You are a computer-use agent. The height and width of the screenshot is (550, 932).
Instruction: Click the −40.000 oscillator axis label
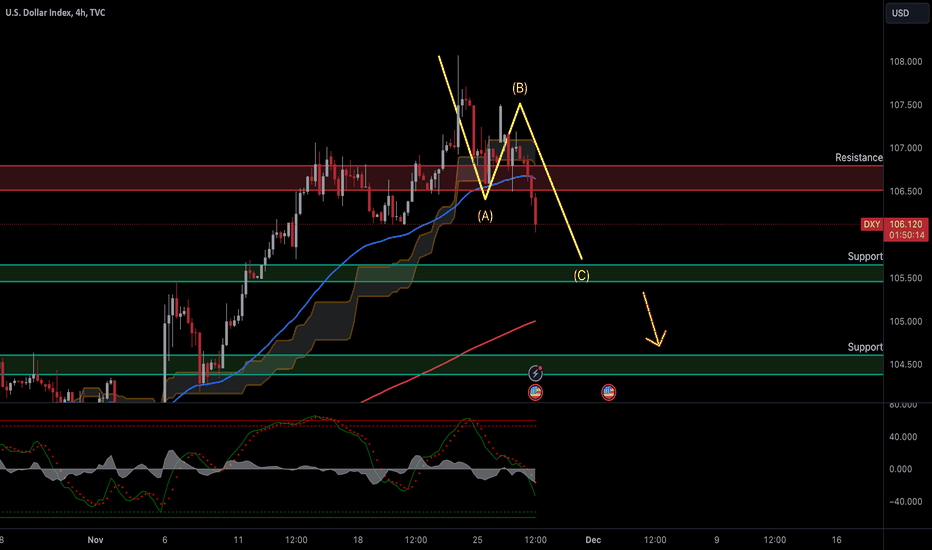tap(905, 502)
